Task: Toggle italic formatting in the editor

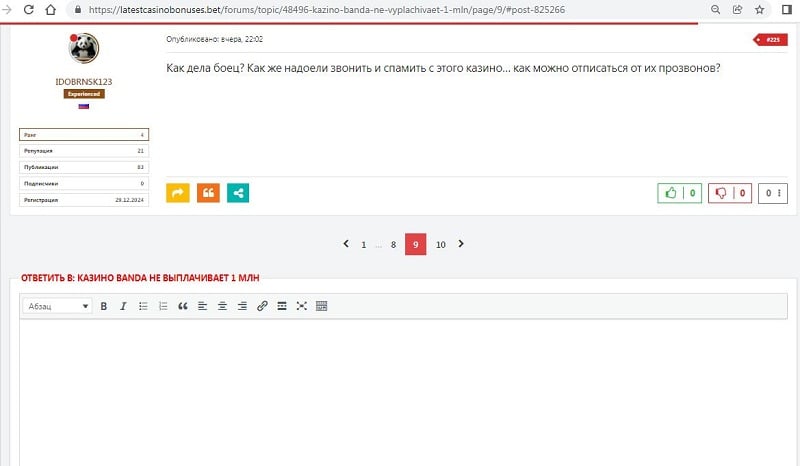Action: click(123, 306)
